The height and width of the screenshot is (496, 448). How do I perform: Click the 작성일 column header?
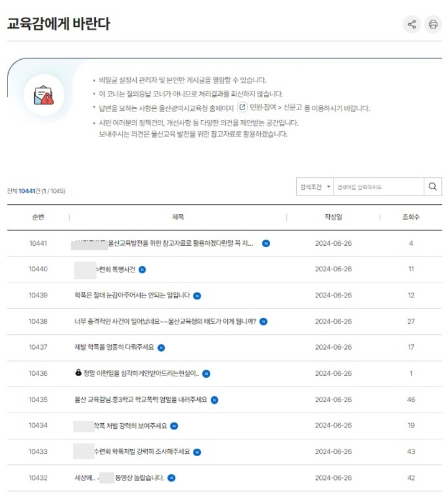coord(334,217)
